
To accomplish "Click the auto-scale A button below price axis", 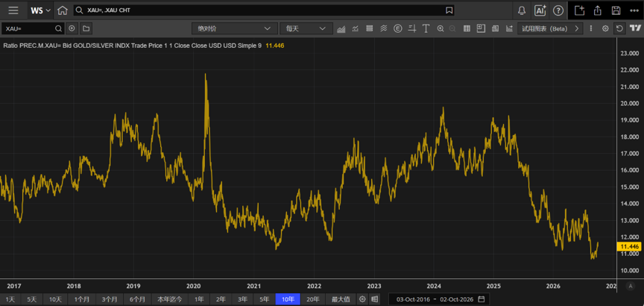I will pos(631,286).
